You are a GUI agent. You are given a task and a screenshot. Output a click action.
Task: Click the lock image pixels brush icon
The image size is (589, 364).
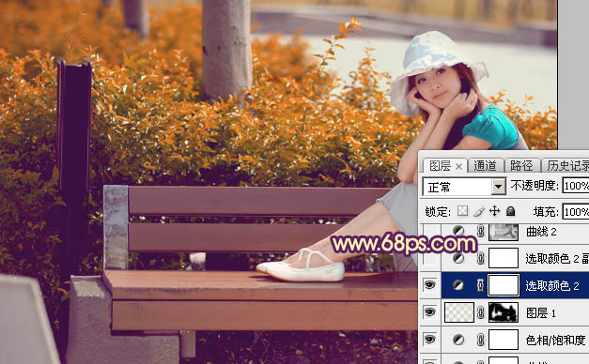479,212
